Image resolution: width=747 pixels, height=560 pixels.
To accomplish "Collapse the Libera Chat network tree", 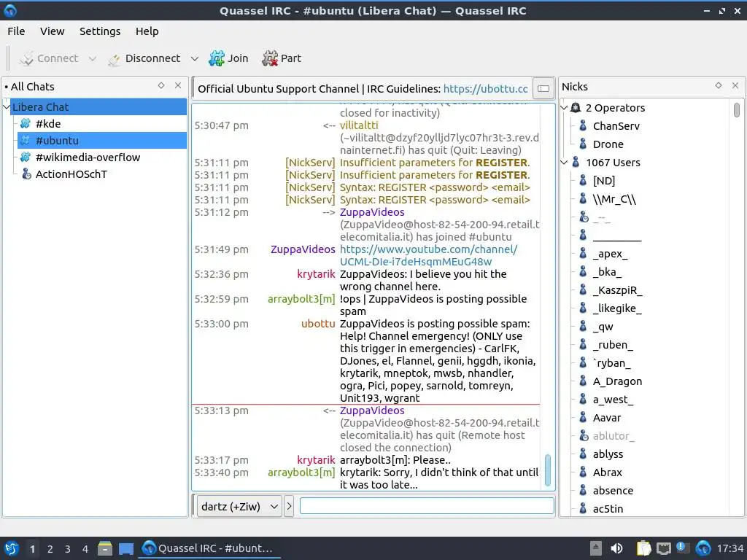I will pyautogui.click(x=6, y=106).
